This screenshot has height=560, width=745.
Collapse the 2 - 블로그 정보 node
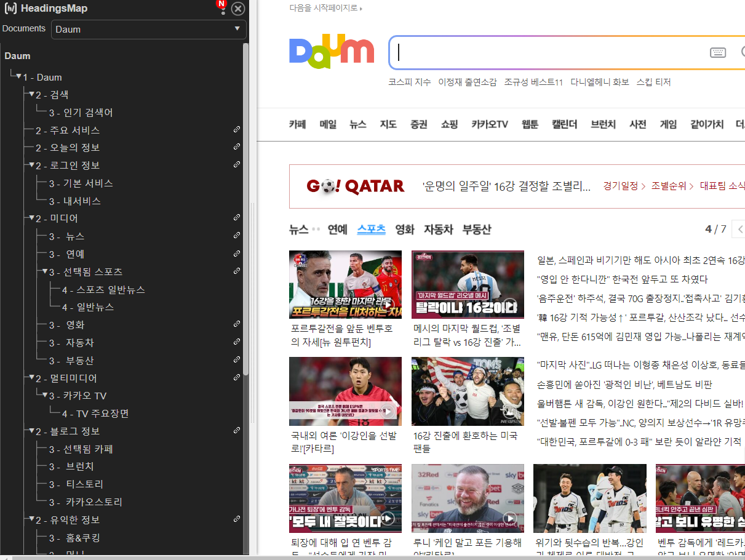pos(31,431)
